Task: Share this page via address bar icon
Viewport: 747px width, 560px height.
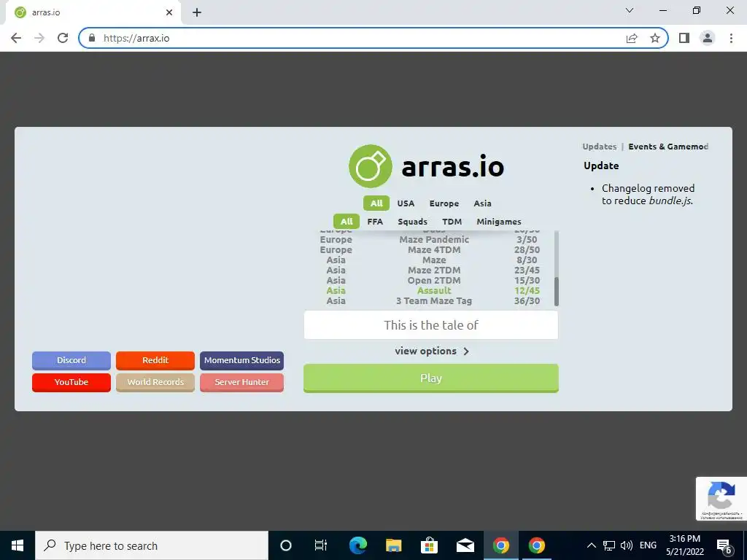Action: click(x=632, y=38)
